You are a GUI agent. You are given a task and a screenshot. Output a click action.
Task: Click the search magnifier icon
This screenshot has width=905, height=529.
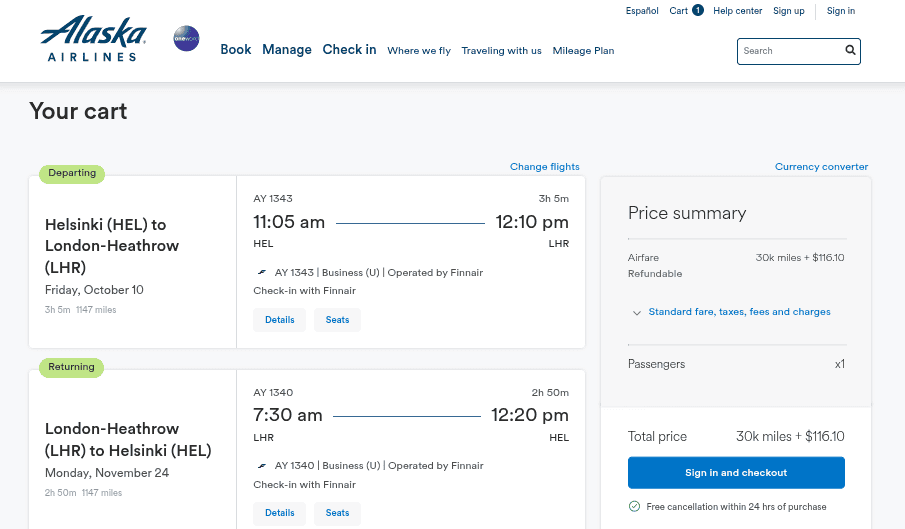coord(850,50)
